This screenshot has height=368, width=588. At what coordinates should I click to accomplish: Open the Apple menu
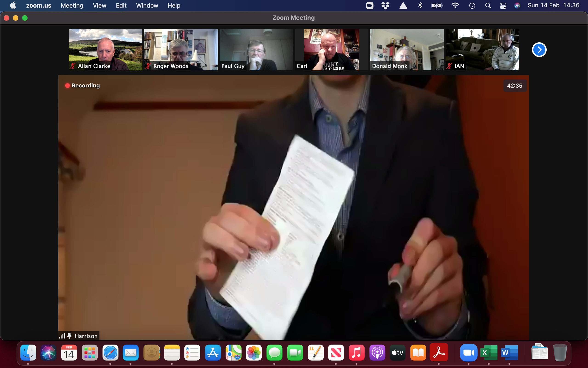tap(13, 5)
